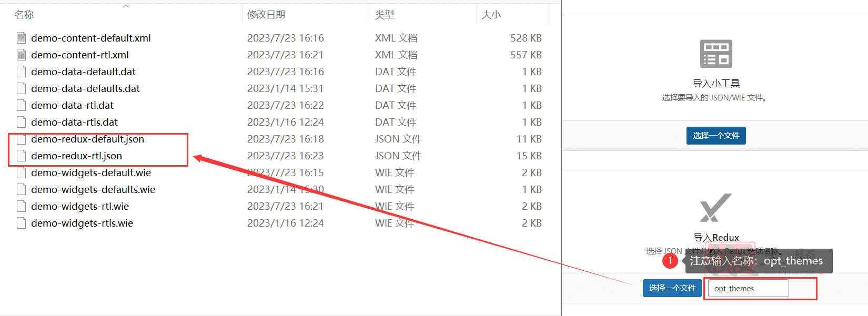868x316 pixels.
Task: Select file demo-widgets-rtl.wie
Action: (80, 206)
